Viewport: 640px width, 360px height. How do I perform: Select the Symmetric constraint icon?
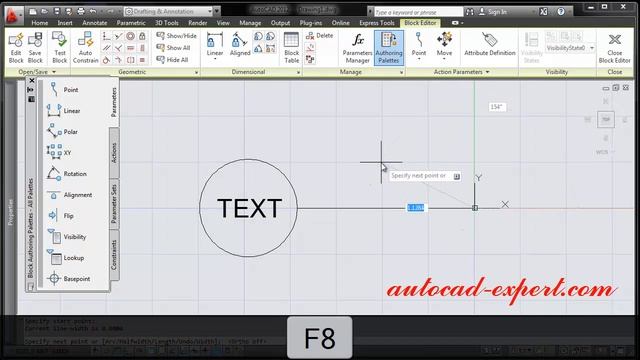130,60
